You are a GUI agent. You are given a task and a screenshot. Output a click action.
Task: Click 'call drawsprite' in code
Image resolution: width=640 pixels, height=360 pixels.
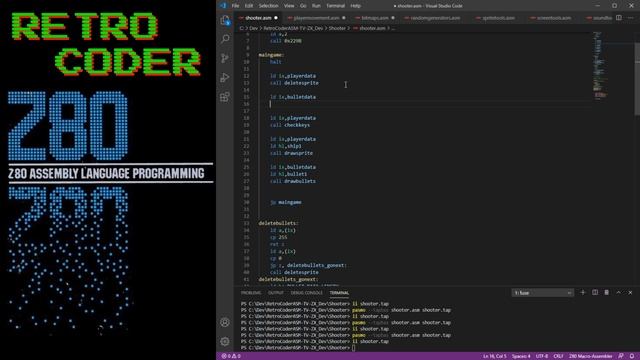point(291,153)
